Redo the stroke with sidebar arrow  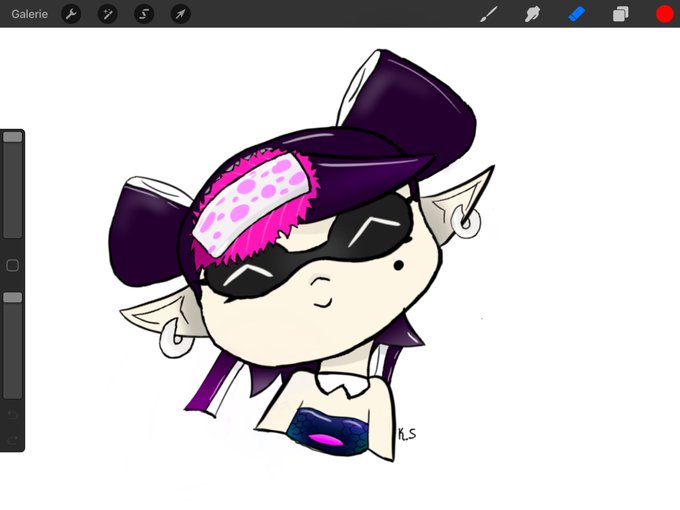13,441
